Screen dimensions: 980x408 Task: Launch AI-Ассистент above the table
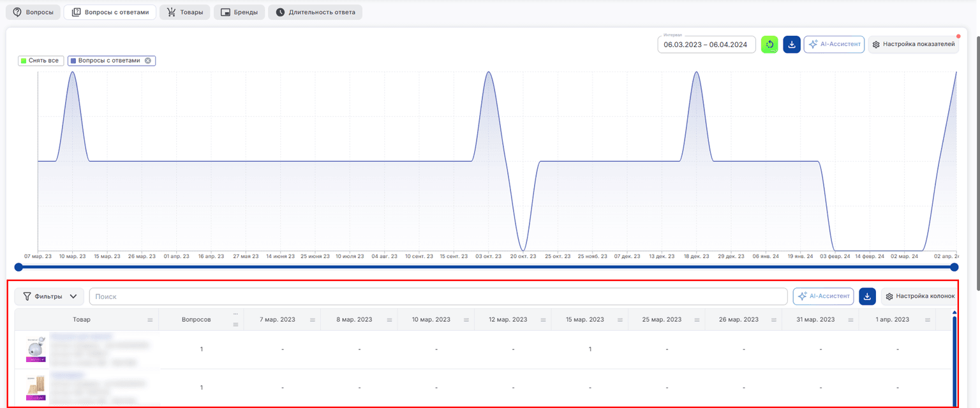(x=824, y=296)
